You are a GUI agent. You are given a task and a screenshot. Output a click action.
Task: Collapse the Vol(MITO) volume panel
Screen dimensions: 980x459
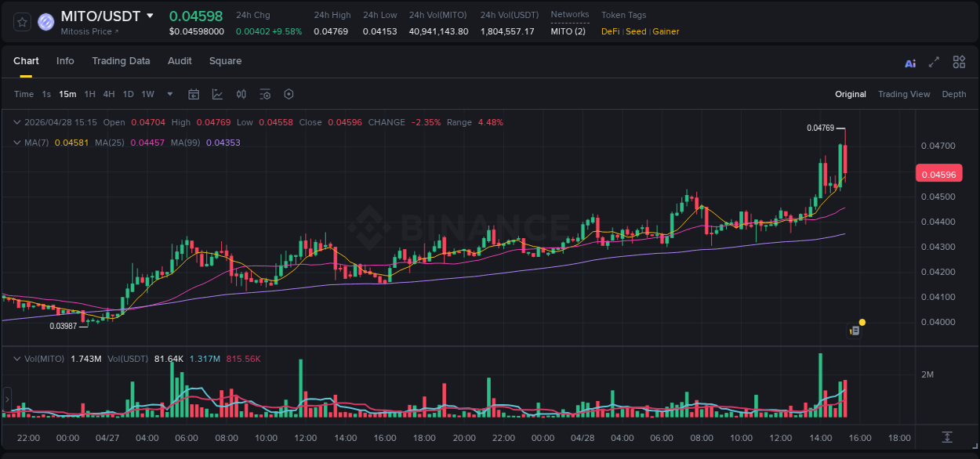[16, 357]
